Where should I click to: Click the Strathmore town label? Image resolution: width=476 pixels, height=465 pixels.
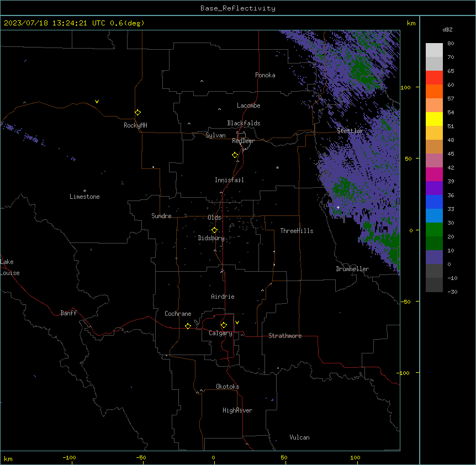(x=285, y=336)
